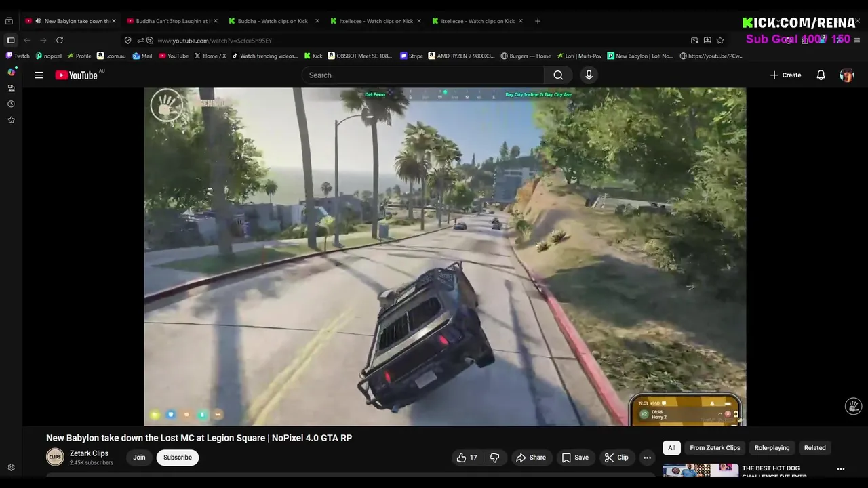Mute the New Babylon tab audio icon
Image resolution: width=868 pixels, height=488 pixels.
coord(38,21)
